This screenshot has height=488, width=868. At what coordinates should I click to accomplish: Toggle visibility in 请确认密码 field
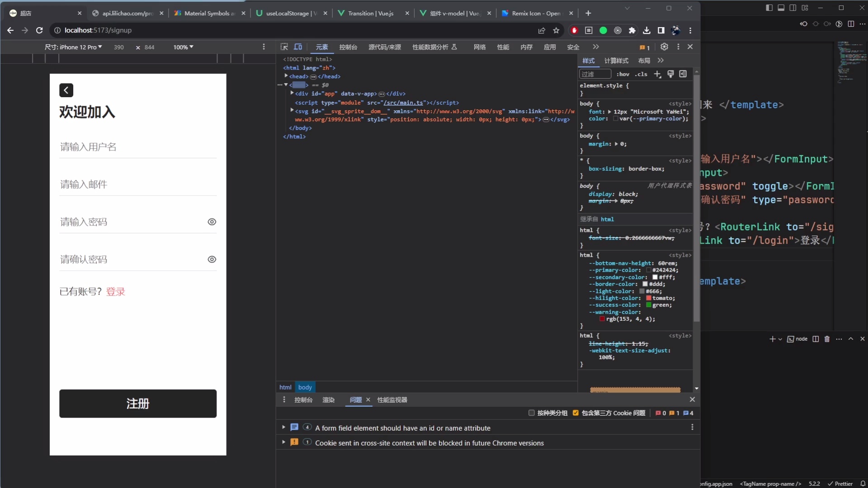tap(212, 259)
